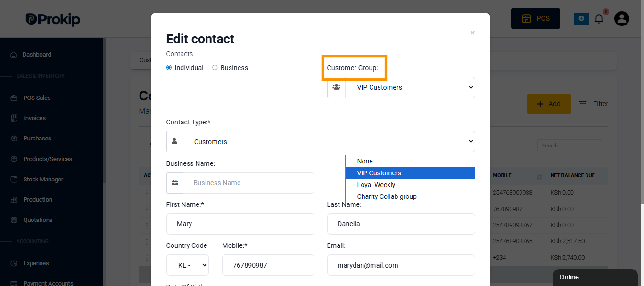Click the Expenses pie chart icon
644x286 pixels.
(x=14, y=263)
